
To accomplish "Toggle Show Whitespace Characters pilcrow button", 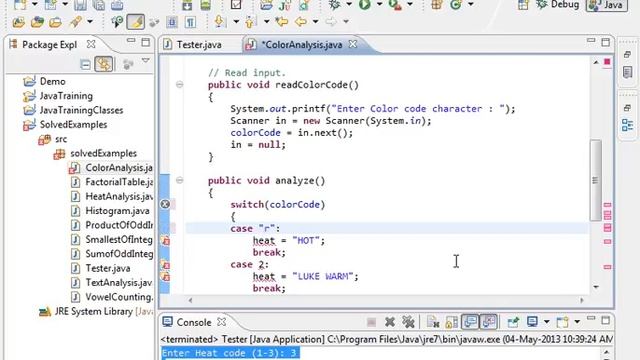I will click(190, 22).
